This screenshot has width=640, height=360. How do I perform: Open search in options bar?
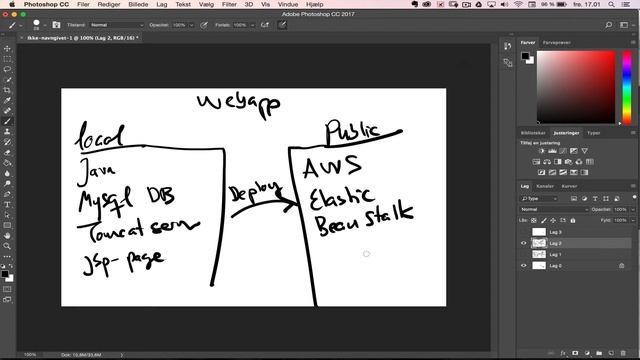click(609, 25)
